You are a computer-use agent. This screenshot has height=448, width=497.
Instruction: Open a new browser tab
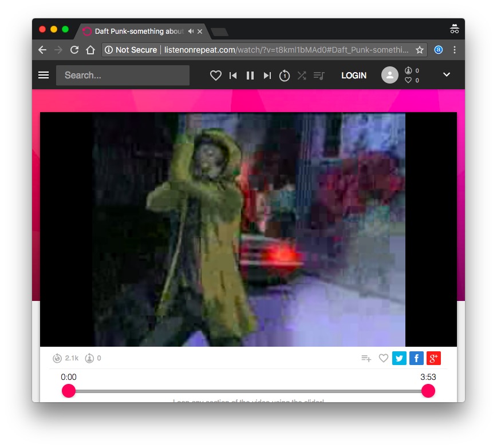coord(219,31)
